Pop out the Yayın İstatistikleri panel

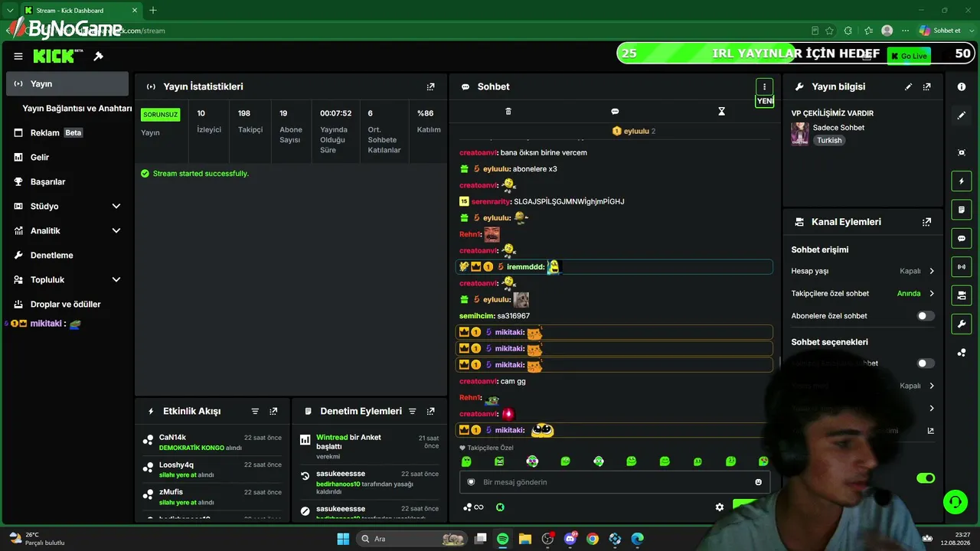(430, 86)
